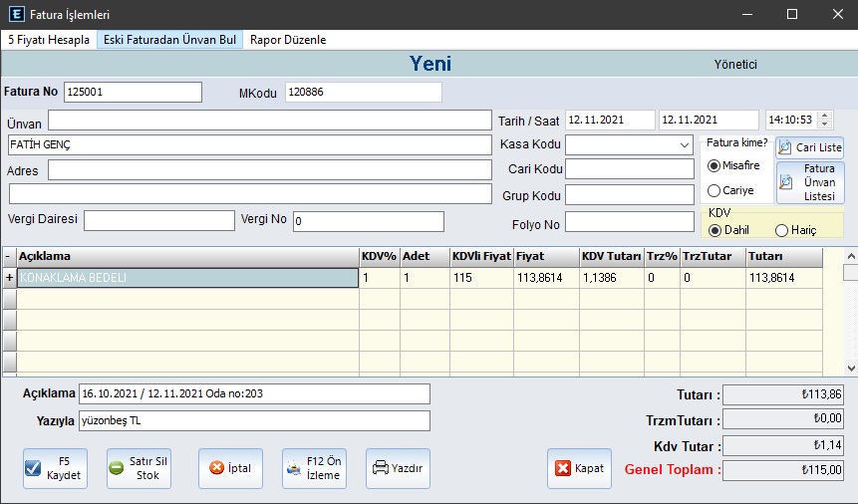Click the F5 Kaydet save button
The height and width of the screenshot is (504, 858).
[x=55, y=468]
